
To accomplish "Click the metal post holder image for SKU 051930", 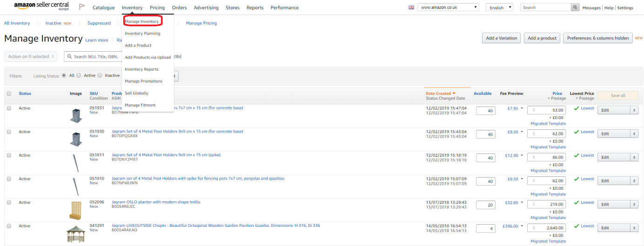I will click(x=76, y=139).
